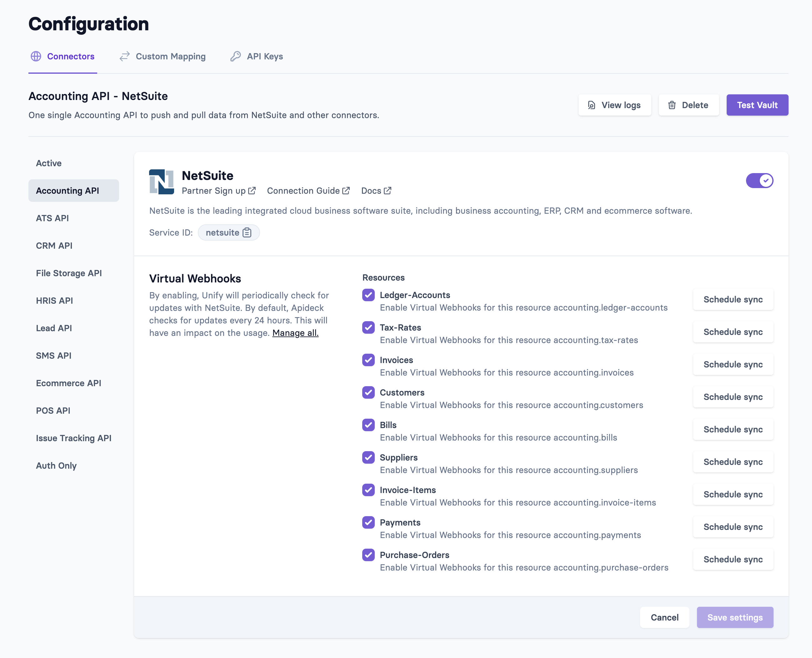Select Lead API in the sidebar
Image resolution: width=812 pixels, height=658 pixels.
pos(73,328)
